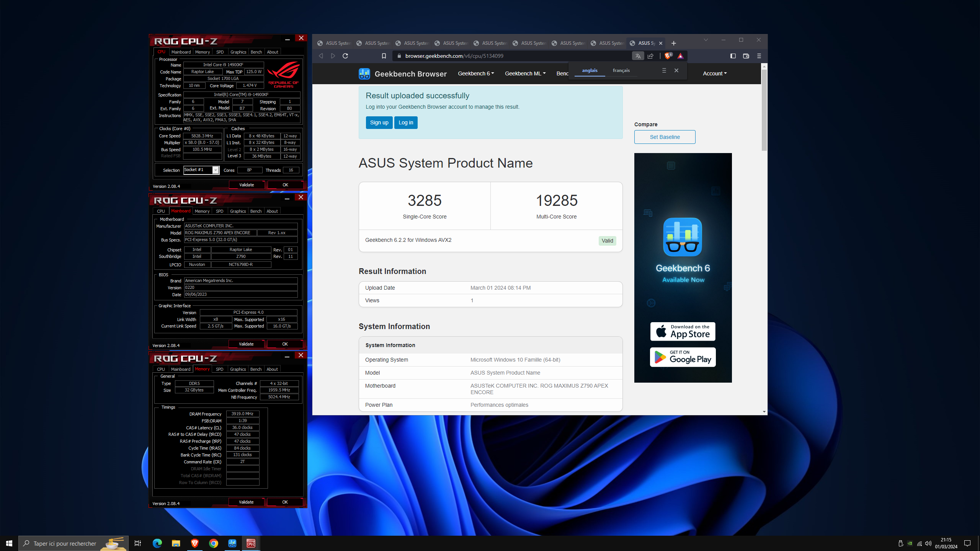
Task: Click the App Store download badge
Action: [683, 331]
